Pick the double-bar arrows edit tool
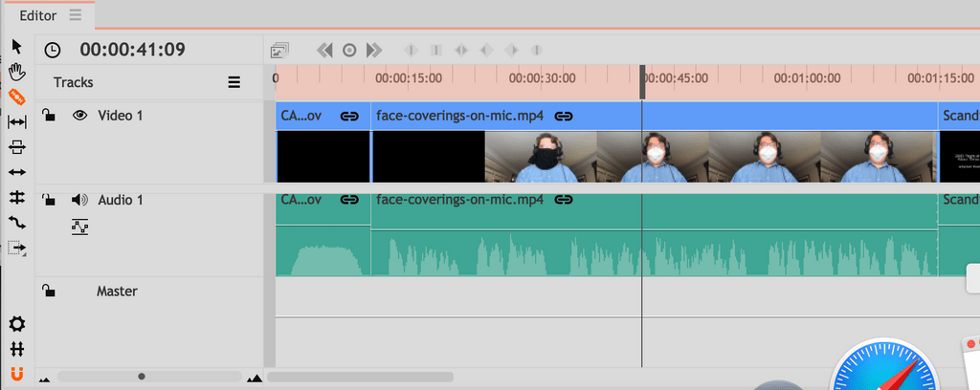 [x=17, y=197]
